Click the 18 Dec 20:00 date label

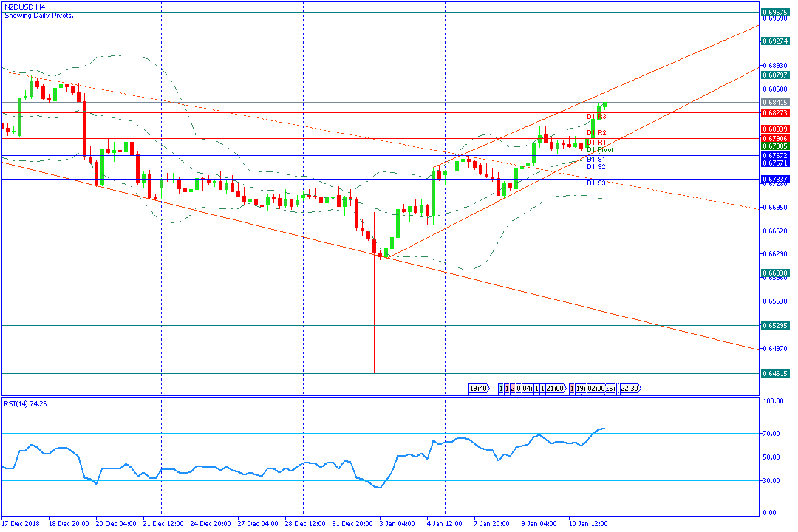(x=69, y=523)
